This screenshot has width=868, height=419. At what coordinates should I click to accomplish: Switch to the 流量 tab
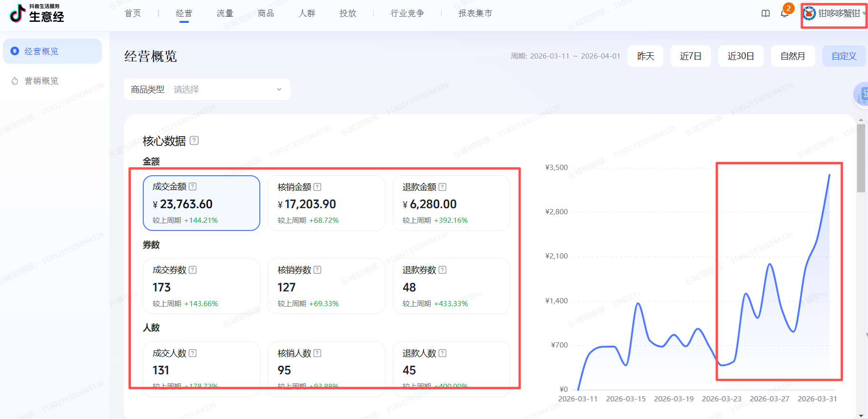click(225, 13)
